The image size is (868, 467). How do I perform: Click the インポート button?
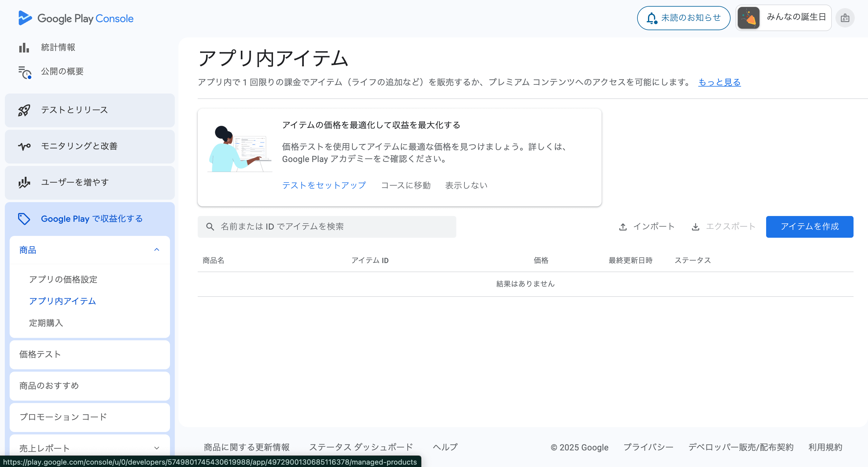[x=646, y=227]
